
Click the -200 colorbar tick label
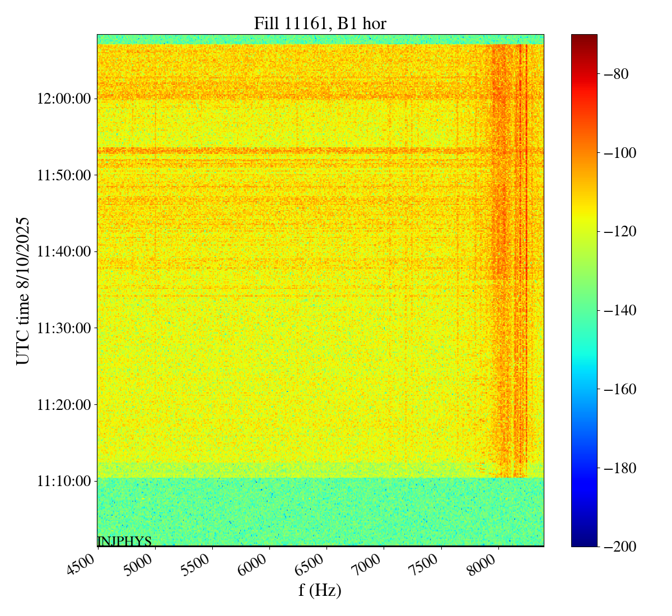click(619, 547)
